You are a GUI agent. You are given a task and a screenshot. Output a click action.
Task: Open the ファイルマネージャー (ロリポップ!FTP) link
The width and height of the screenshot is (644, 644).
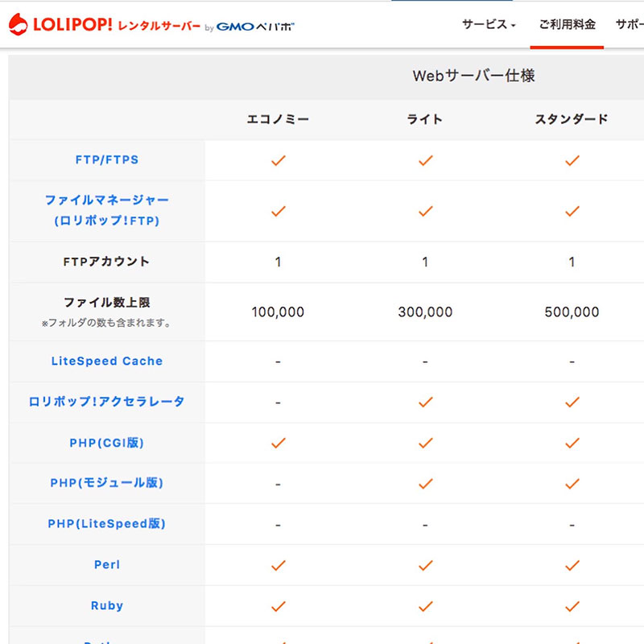[107, 210]
